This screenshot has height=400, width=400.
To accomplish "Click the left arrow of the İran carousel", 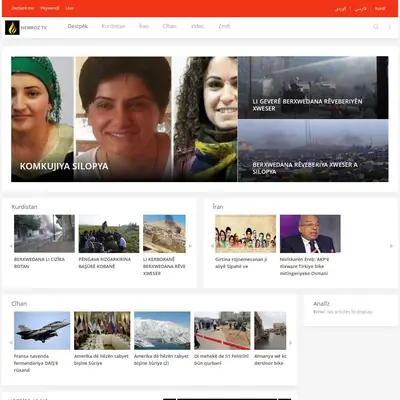I will point(212,246).
